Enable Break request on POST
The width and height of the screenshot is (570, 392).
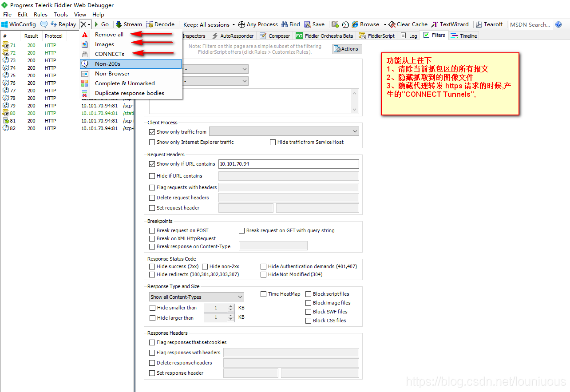[x=152, y=230]
